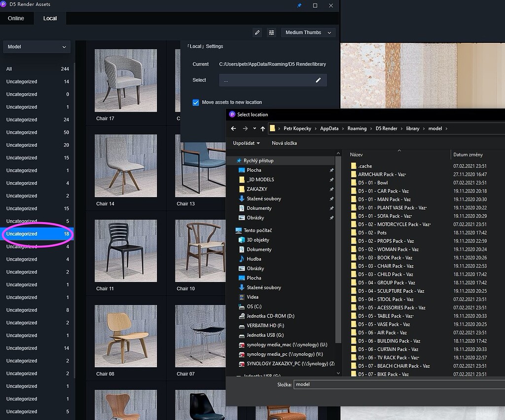Click the up-to-parent-folder arrow icon

click(263, 128)
